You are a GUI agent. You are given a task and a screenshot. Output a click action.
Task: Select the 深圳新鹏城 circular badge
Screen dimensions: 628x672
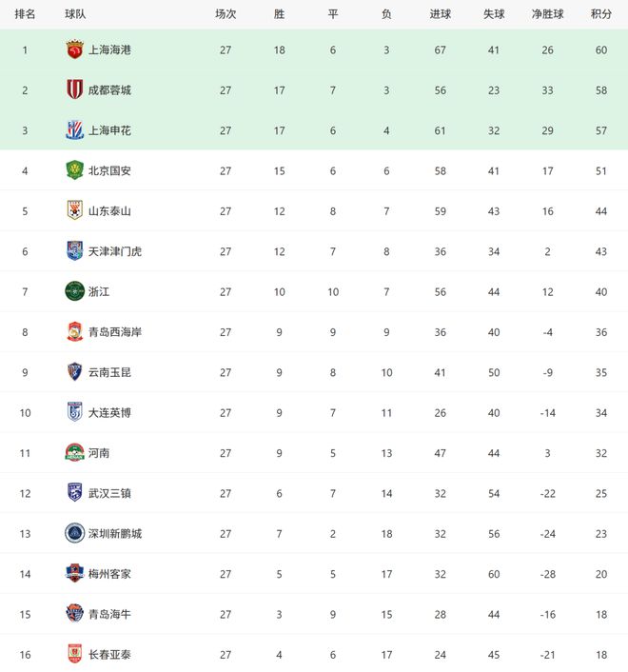[x=74, y=533]
